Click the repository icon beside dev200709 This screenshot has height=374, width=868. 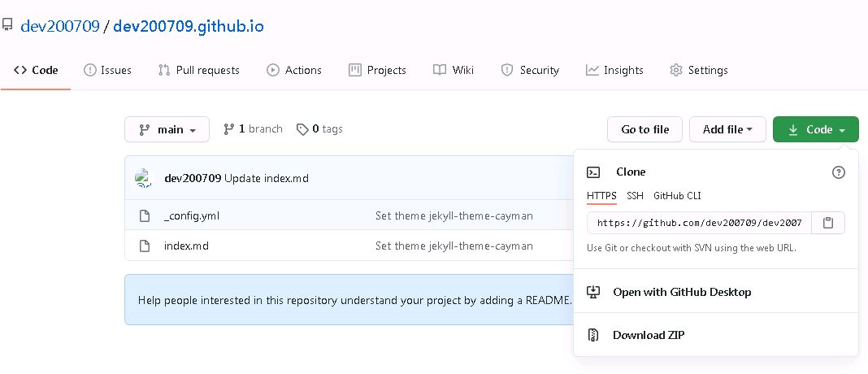tap(7, 25)
